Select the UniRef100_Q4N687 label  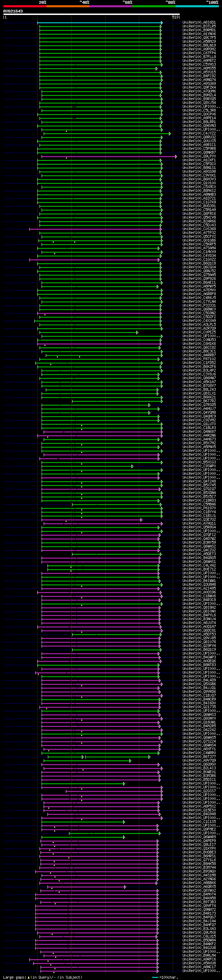[x=199, y=431]
